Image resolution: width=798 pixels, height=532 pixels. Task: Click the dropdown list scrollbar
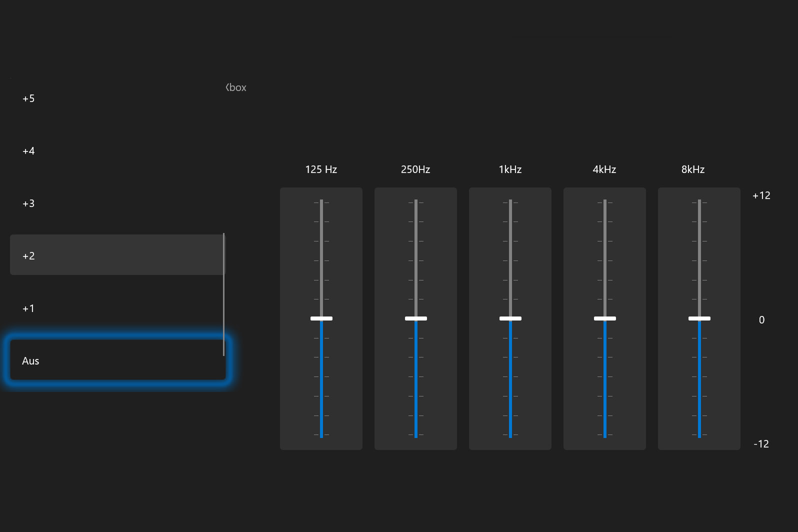[x=223, y=294]
